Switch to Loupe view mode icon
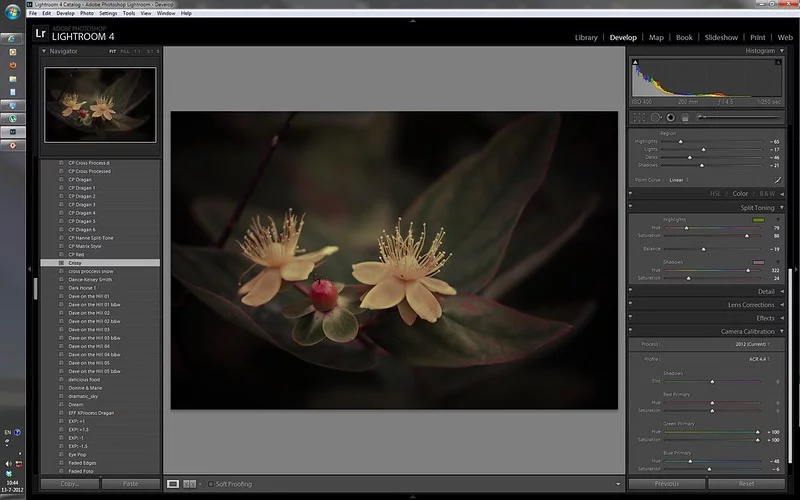The width and height of the screenshot is (800, 500). tap(173, 484)
